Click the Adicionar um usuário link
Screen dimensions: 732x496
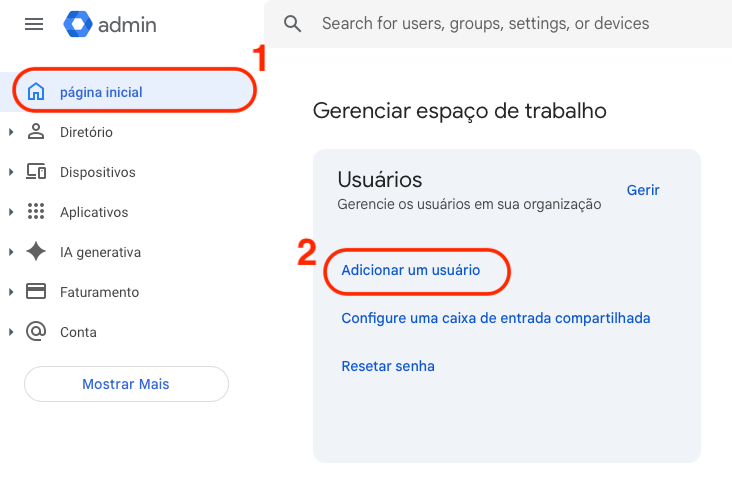point(411,270)
